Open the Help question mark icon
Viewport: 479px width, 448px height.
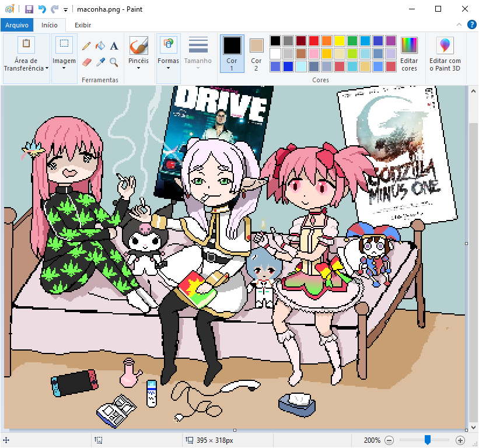tap(471, 24)
